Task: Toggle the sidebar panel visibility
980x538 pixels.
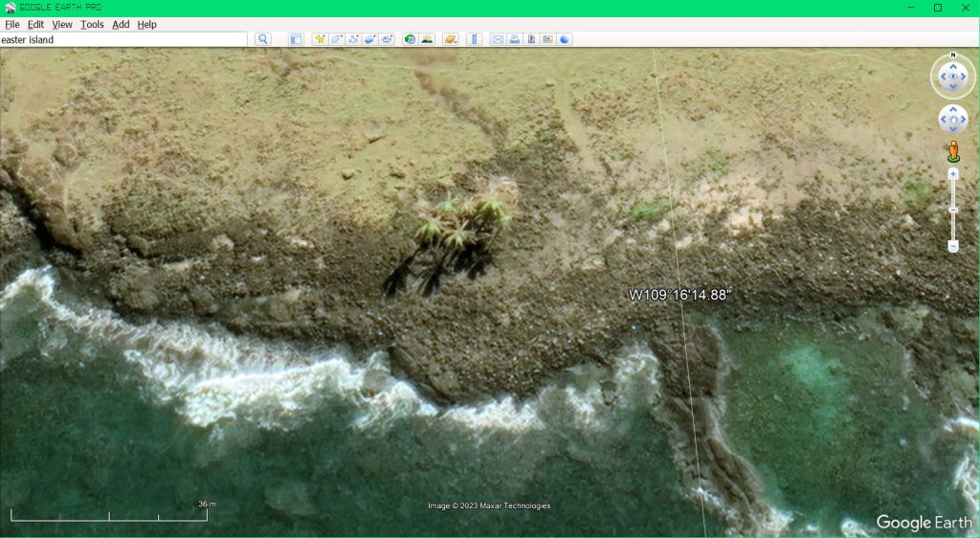Action: coord(296,39)
